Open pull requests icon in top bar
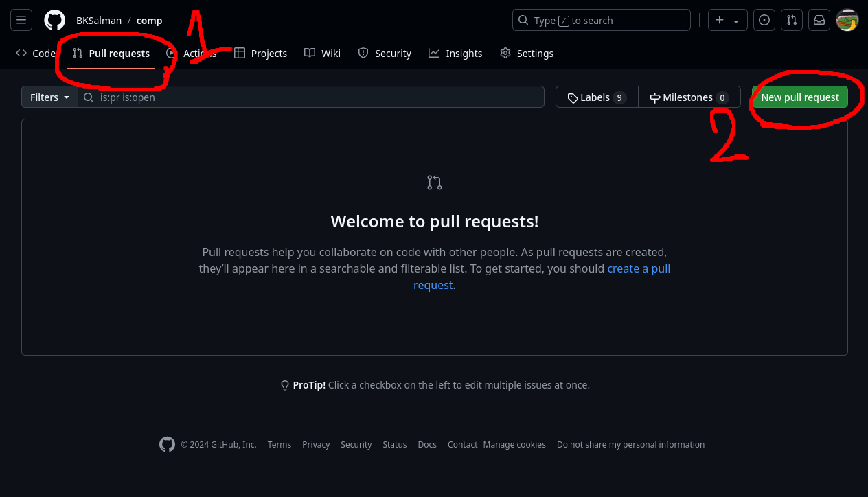Screen dimensions: 868x497 (x=791, y=21)
